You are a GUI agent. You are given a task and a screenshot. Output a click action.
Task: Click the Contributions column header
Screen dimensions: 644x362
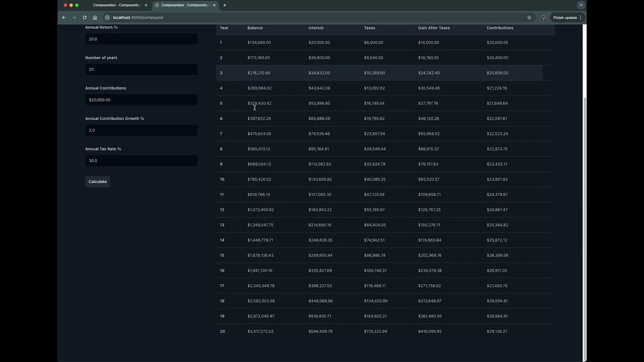point(500,28)
